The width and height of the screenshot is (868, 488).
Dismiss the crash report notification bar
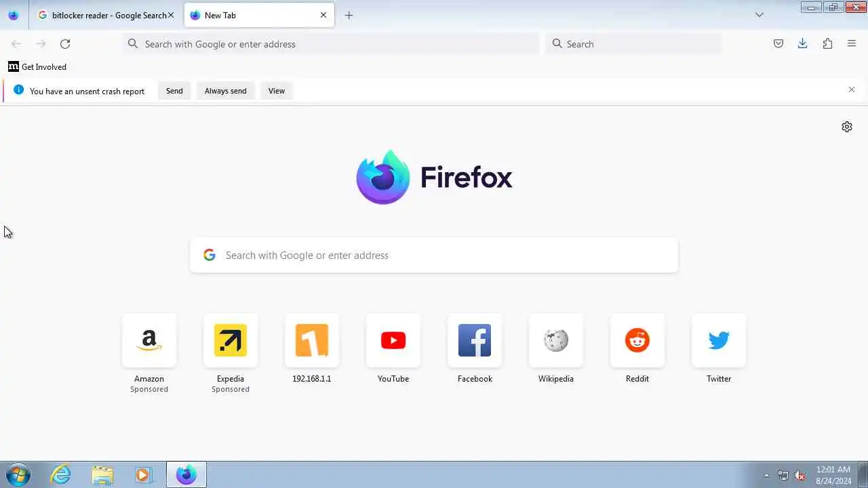pyautogui.click(x=852, y=89)
